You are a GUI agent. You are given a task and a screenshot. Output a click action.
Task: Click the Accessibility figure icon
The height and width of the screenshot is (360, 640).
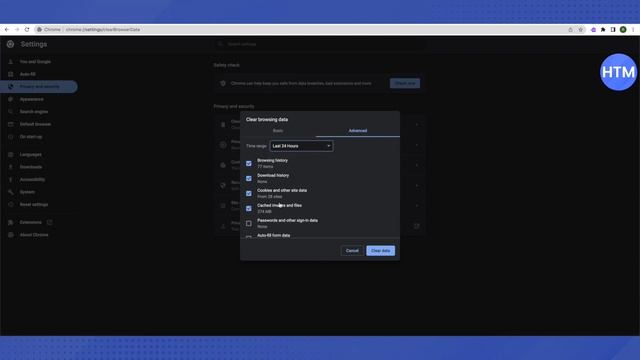click(x=11, y=180)
